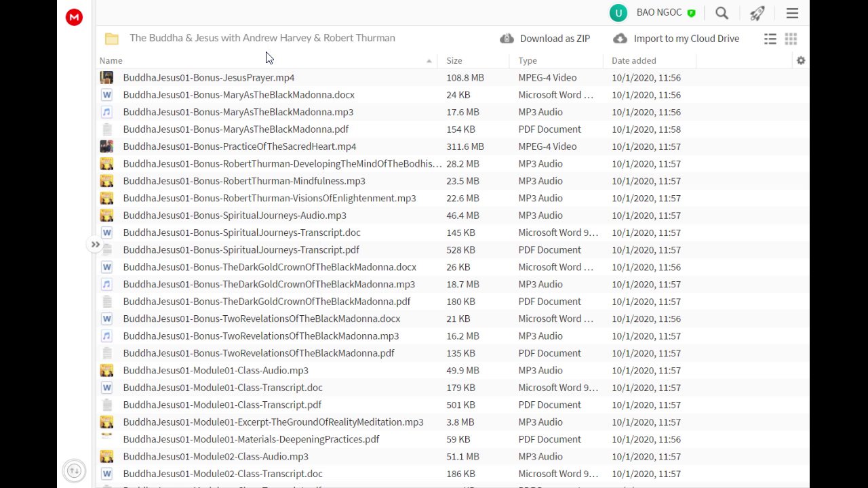Image resolution: width=868 pixels, height=488 pixels.
Task: Click icon of Module01-Class-Audio.mp3
Action: point(106,370)
